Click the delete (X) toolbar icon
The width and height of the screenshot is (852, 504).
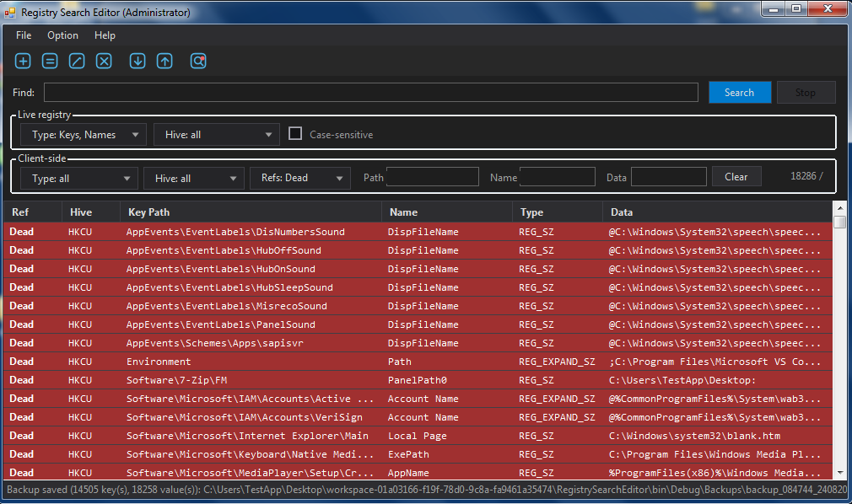click(x=104, y=61)
